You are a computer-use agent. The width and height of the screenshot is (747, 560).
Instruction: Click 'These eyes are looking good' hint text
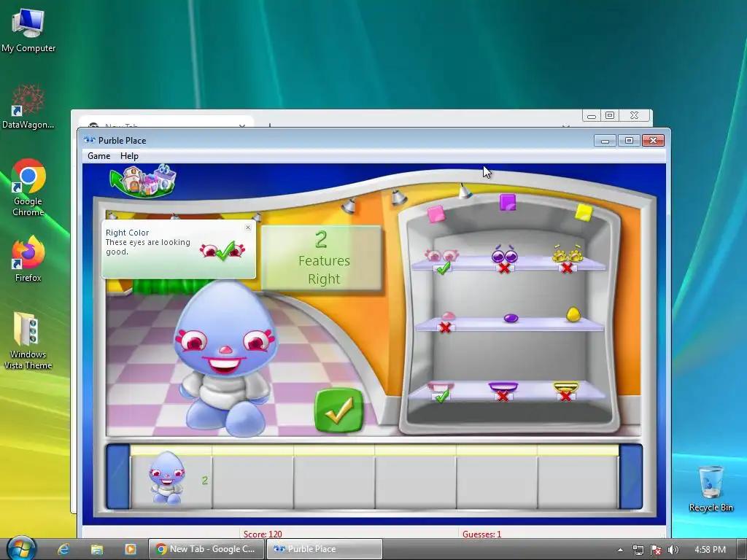pos(147,246)
